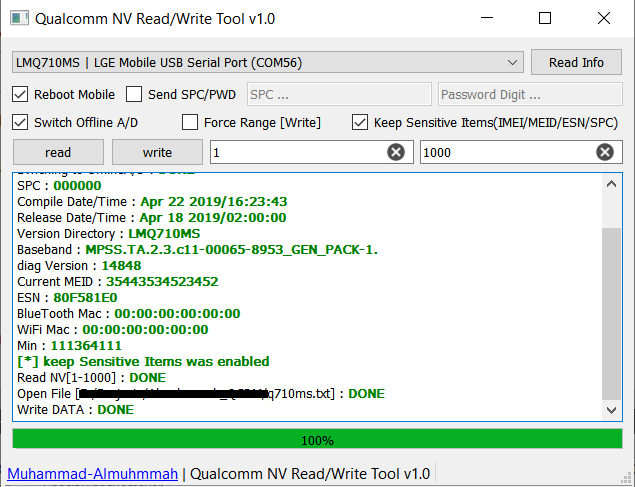This screenshot has width=635, height=487.
Task: Click the write button
Action: coord(157,152)
